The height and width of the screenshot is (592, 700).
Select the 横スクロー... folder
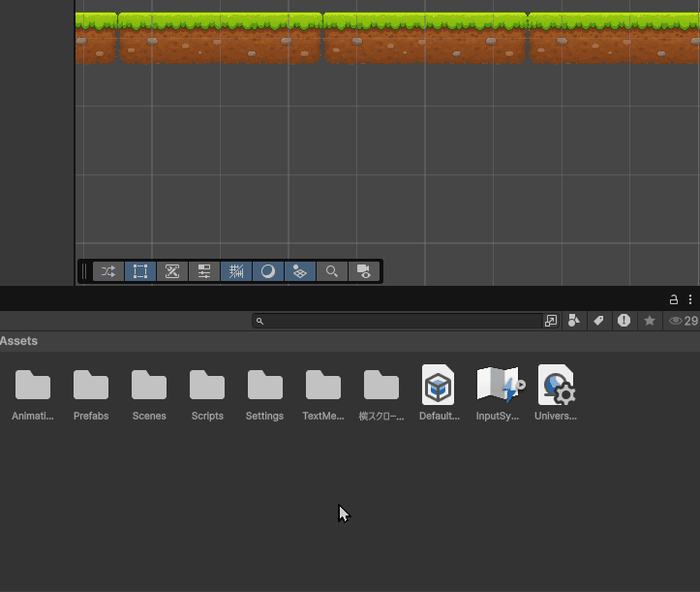point(381,394)
